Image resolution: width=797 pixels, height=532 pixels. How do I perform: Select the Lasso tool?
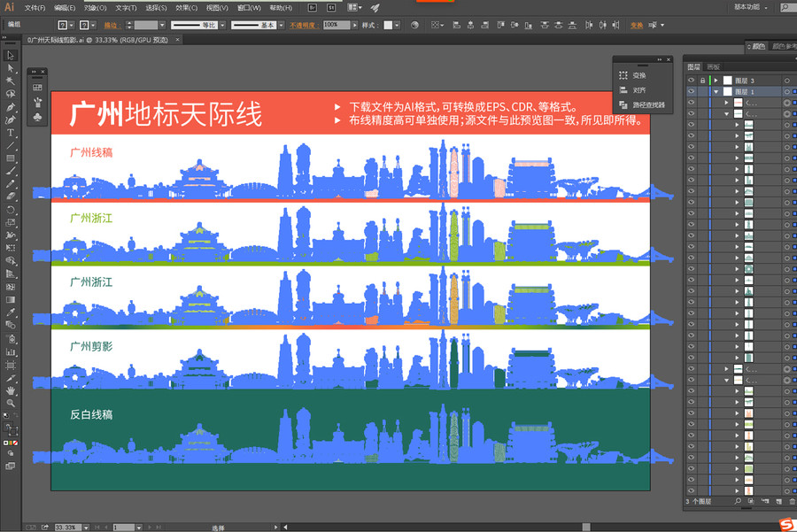point(10,94)
